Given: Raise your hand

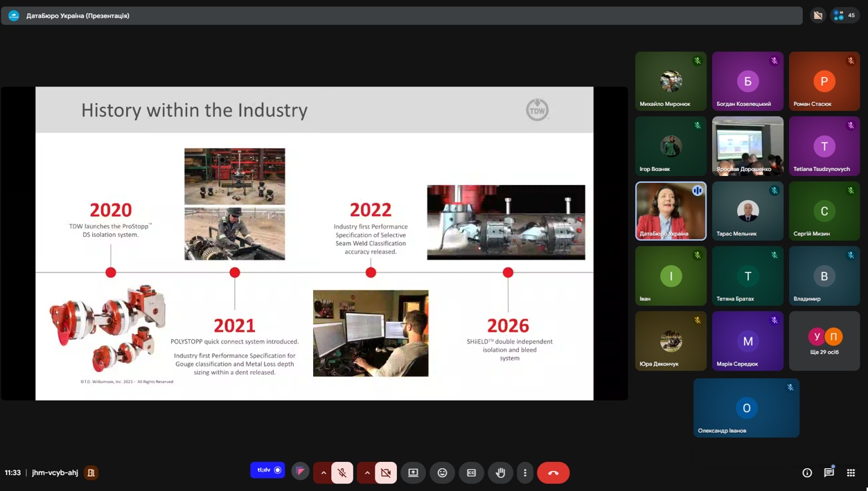Looking at the screenshot, I should (500, 472).
